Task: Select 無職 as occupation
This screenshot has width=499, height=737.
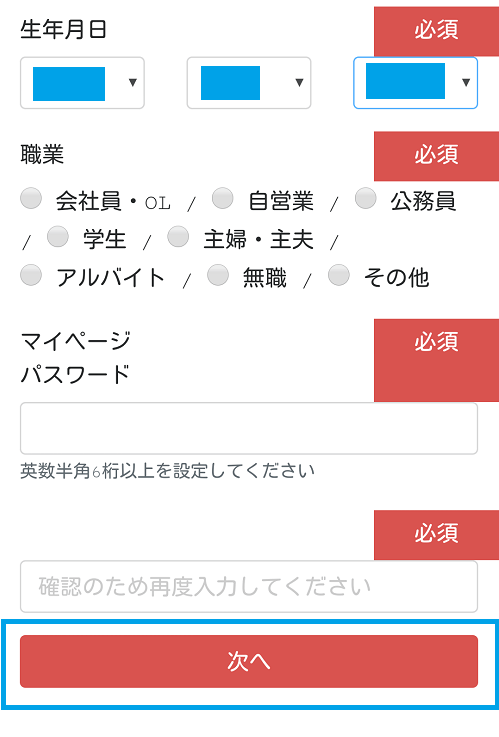Action: coord(218,275)
